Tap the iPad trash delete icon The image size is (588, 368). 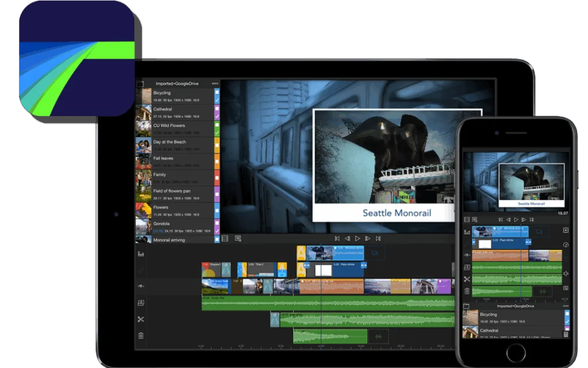141,336
